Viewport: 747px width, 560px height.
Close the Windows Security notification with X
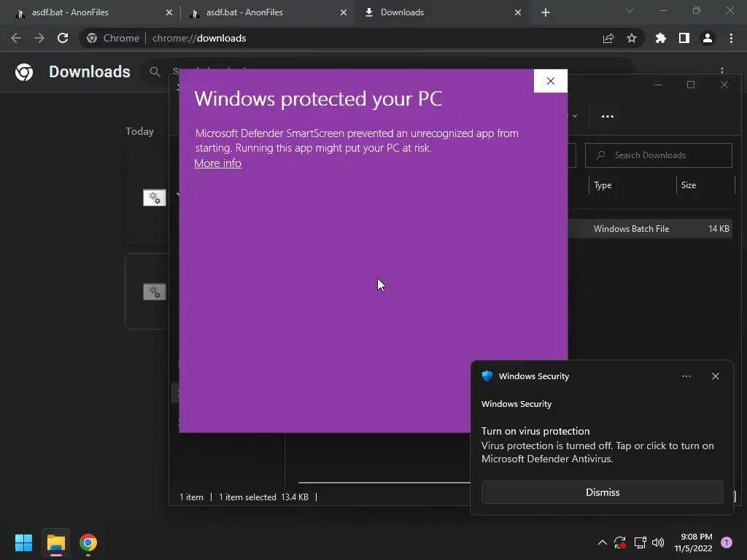click(715, 376)
